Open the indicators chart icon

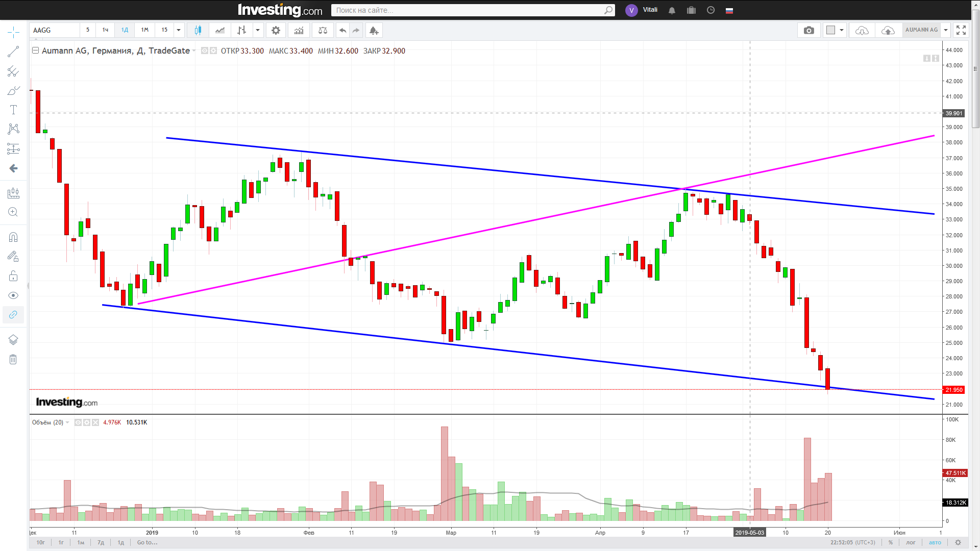(x=299, y=31)
